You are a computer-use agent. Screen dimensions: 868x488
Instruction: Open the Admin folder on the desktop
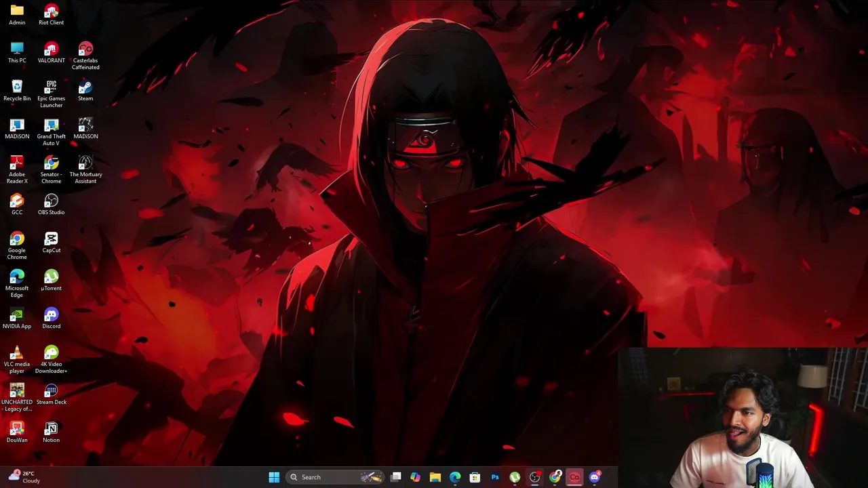point(17,15)
